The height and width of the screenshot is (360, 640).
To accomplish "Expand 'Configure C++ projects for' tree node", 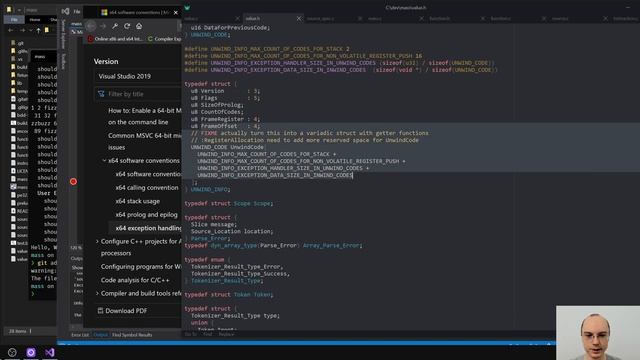I will [x=97, y=242].
